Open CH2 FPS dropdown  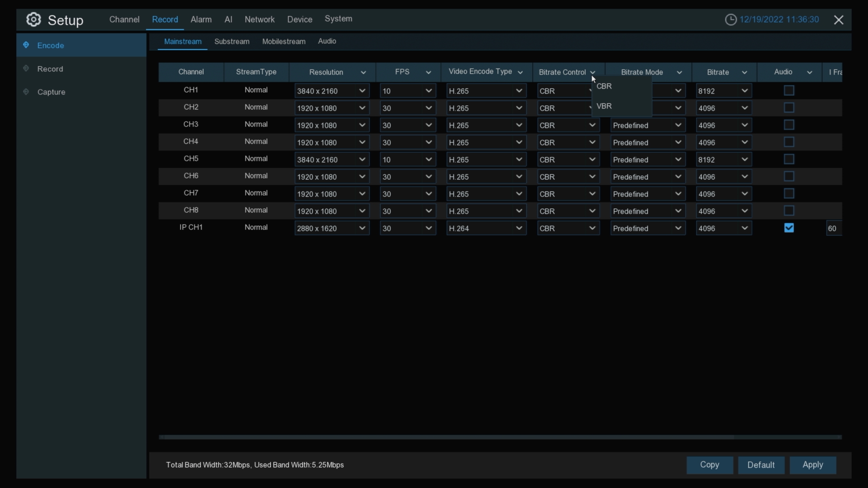pyautogui.click(x=408, y=108)
